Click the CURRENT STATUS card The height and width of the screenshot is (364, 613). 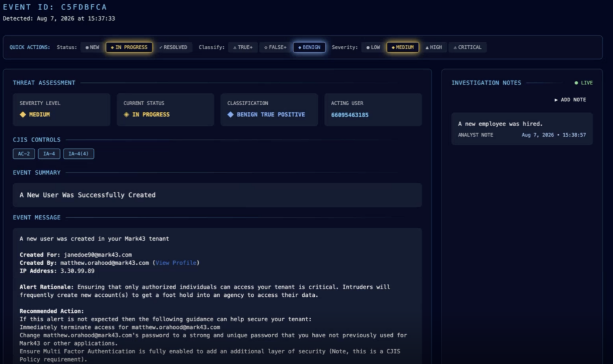pyautogui.click(x=165, y=109)
